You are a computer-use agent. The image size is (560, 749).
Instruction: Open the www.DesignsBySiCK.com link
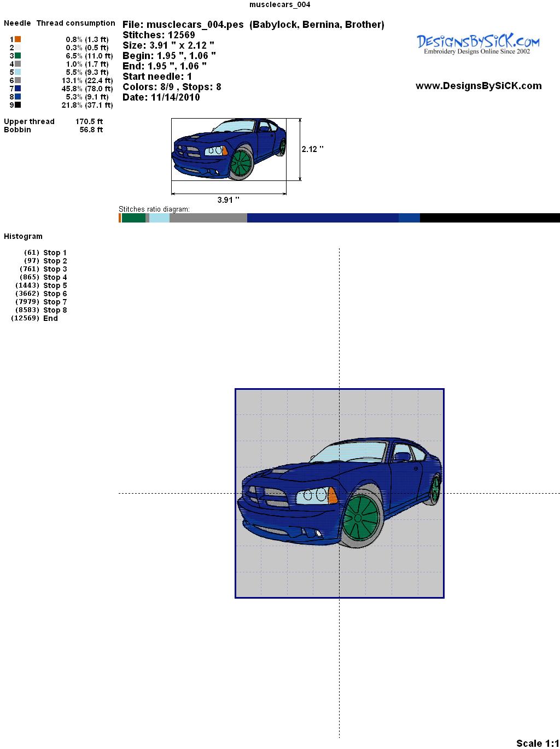click(479, 86)
